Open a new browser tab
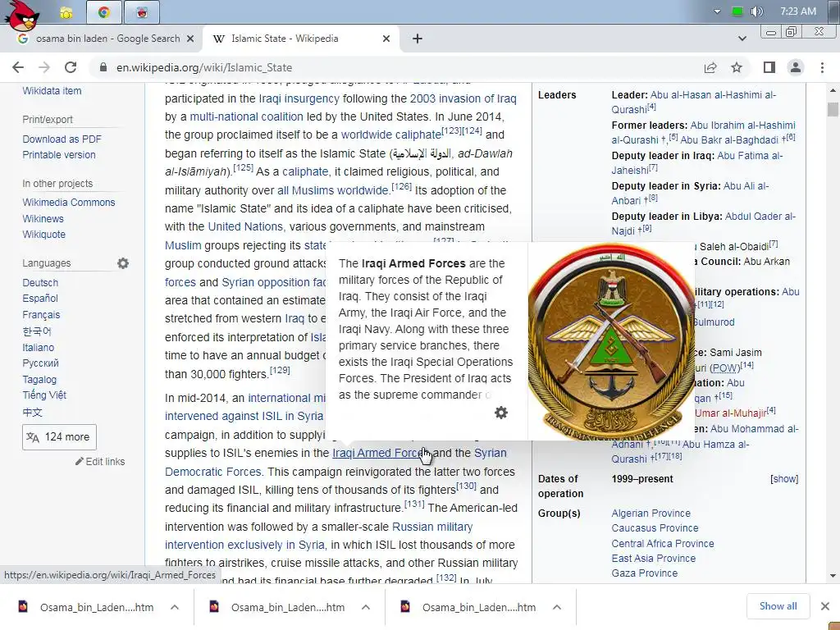The image size is (840, 630). point(418,39)
